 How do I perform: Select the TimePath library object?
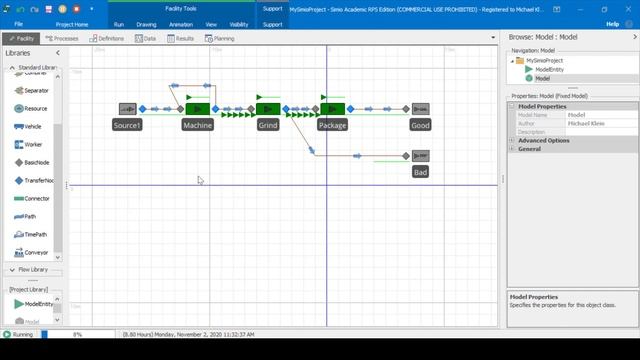click(30, 234)
